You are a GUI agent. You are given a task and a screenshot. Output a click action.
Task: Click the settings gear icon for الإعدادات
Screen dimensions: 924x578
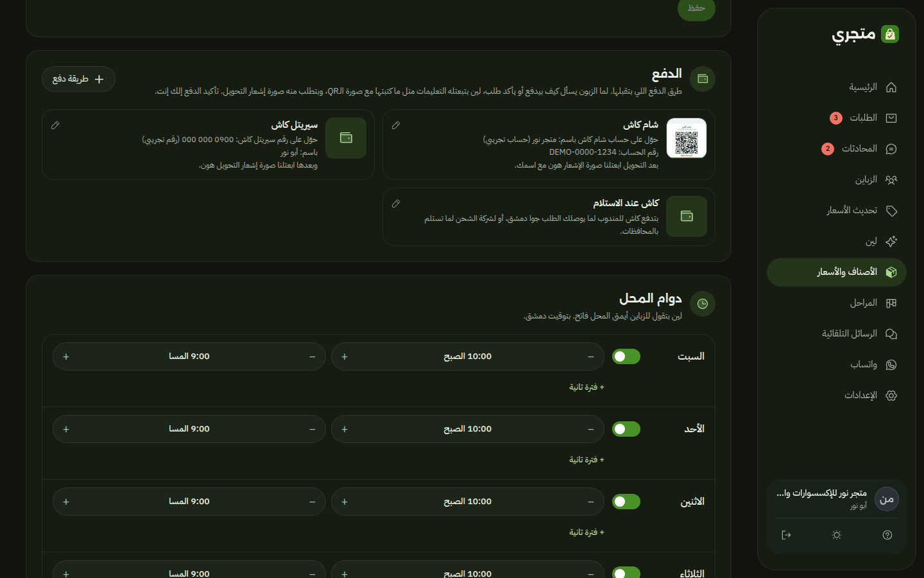(x=891, y=396)
